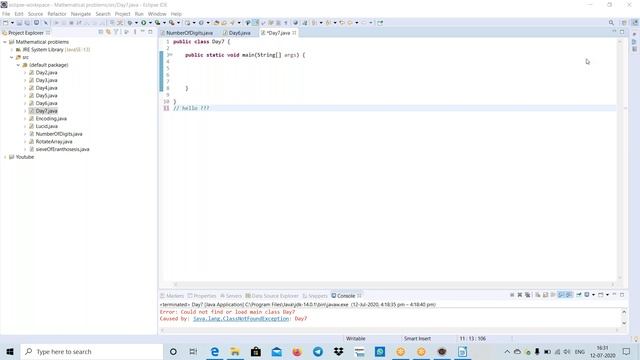Open toolbar search magnifier icon
The width and height of the screenshot is (640, 360).
click(611, 23)
